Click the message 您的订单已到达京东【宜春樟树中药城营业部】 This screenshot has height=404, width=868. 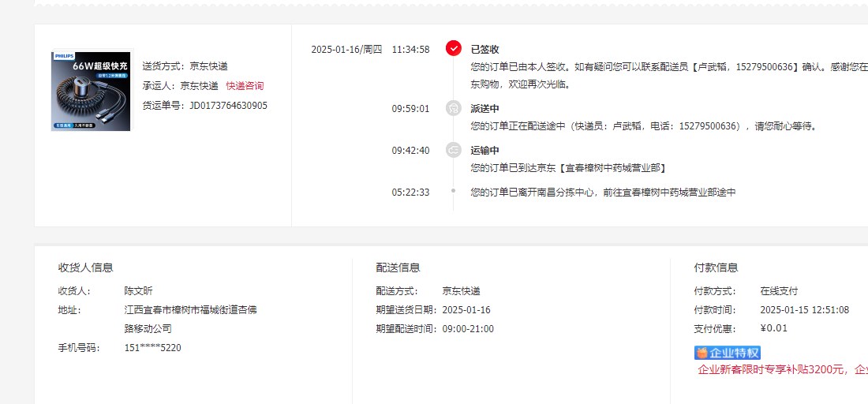point(568,168)
